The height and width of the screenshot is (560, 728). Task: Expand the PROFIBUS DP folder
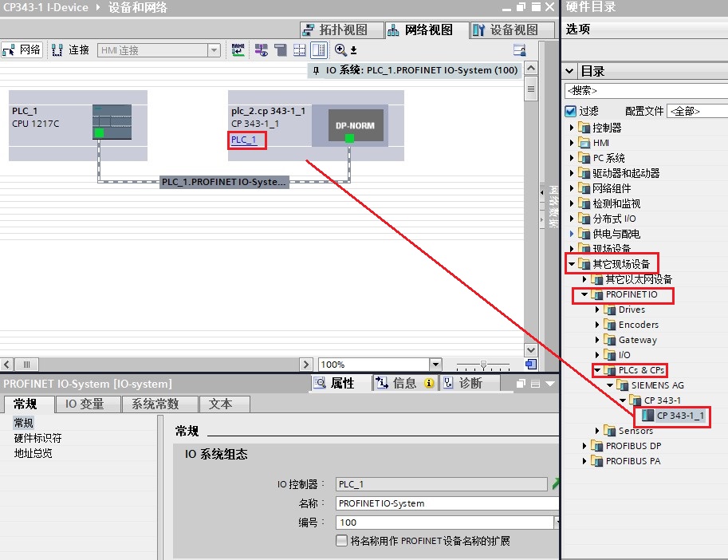[584, 446]
